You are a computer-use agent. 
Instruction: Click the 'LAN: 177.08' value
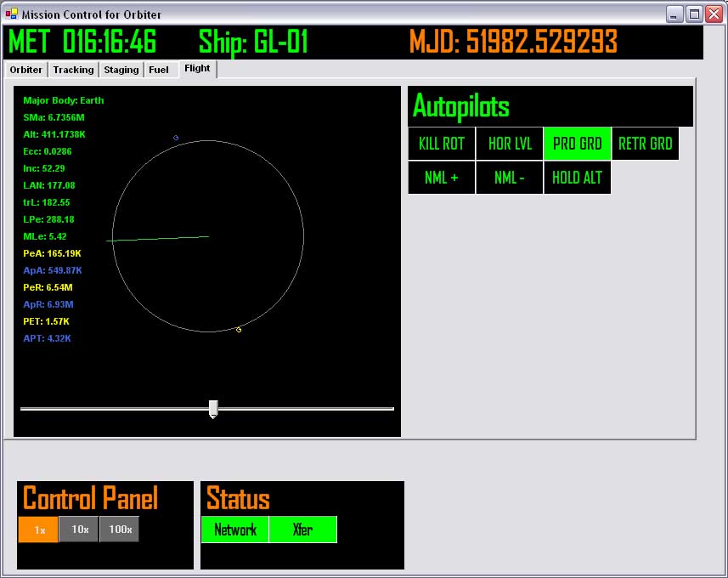tap(49, 185)
